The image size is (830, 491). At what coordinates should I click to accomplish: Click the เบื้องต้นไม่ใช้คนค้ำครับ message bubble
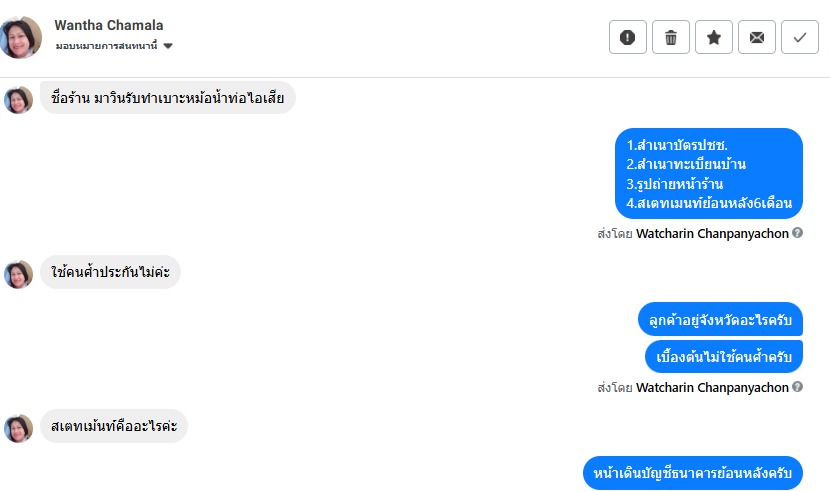click(x=724, y=356)
